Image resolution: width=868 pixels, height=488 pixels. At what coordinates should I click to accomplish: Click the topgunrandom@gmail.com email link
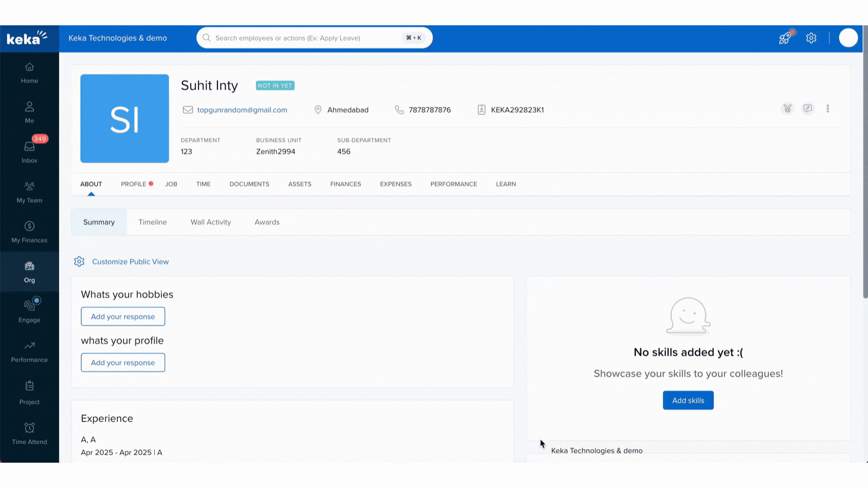click(242, 110)
